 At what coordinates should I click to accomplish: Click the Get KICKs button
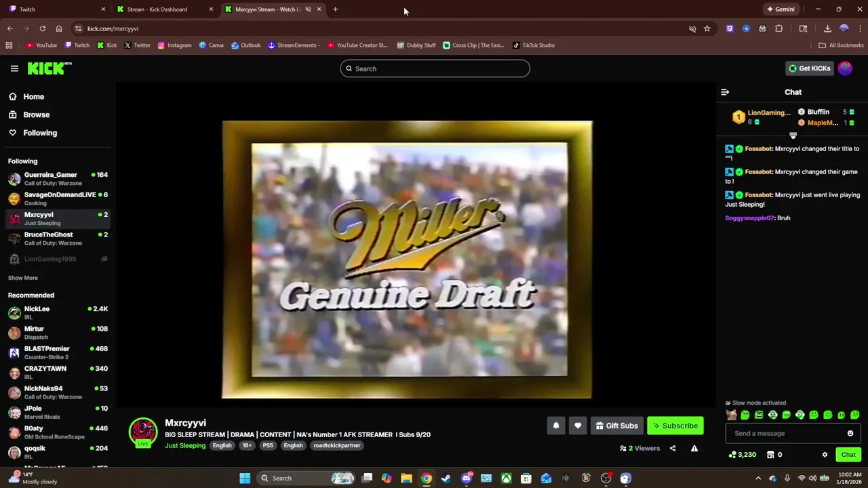(809, 68)
